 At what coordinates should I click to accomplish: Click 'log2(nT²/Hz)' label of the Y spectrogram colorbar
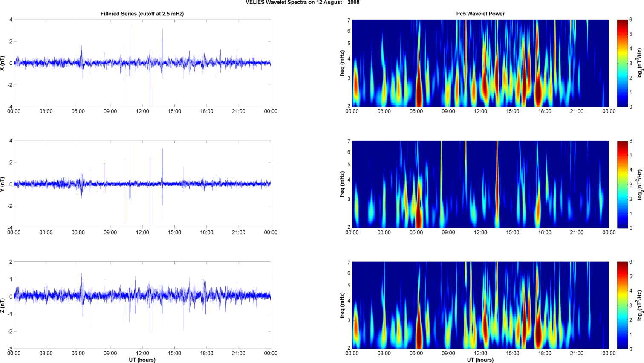point(640,184)
